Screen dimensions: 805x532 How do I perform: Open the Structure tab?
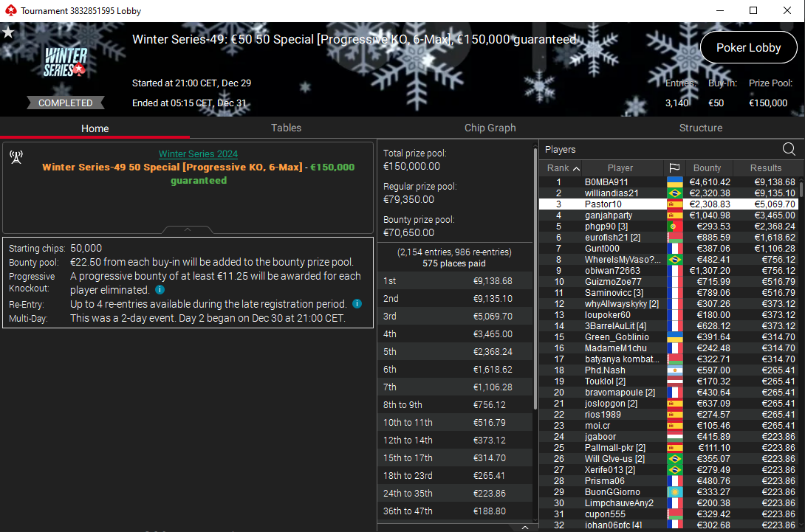pos(700,128)
